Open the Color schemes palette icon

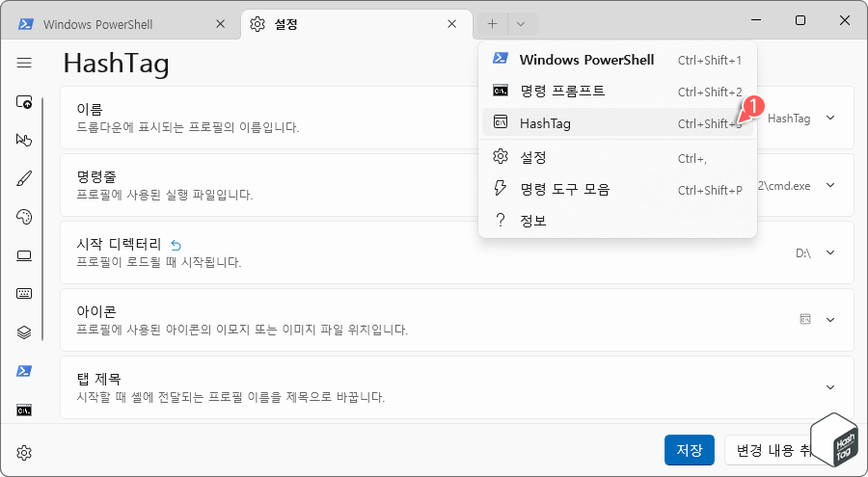[x=24, y=217]
